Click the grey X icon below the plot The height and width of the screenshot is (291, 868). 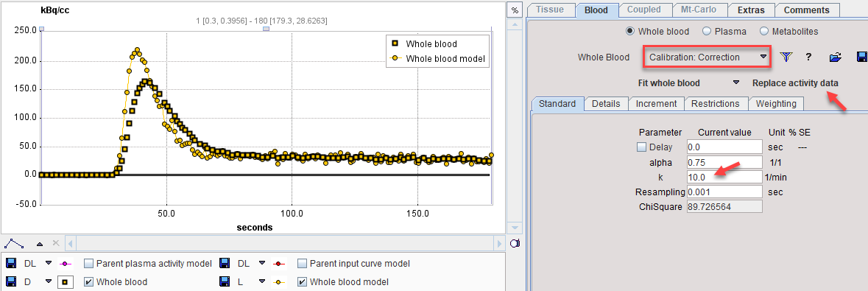[55, 243]
